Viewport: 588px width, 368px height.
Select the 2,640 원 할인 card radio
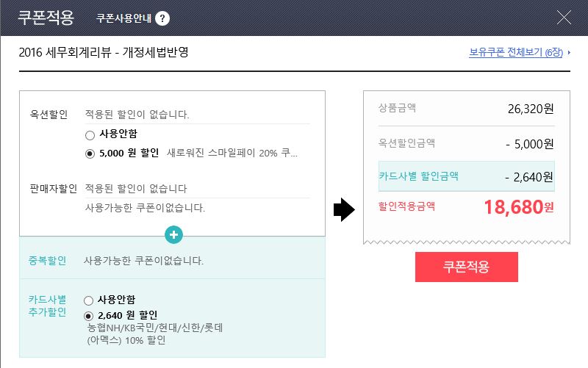(x=88, y=315)
